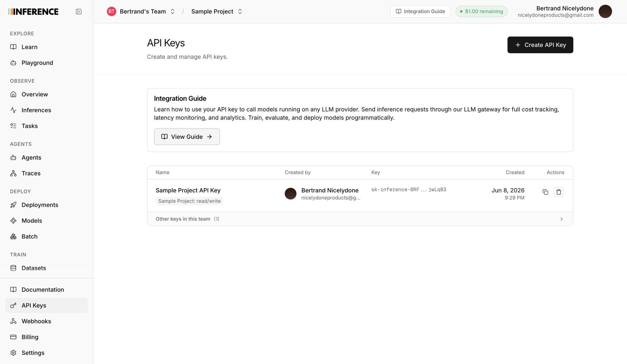
Task: Open the Sample Project selector
Action: (217, 11)
